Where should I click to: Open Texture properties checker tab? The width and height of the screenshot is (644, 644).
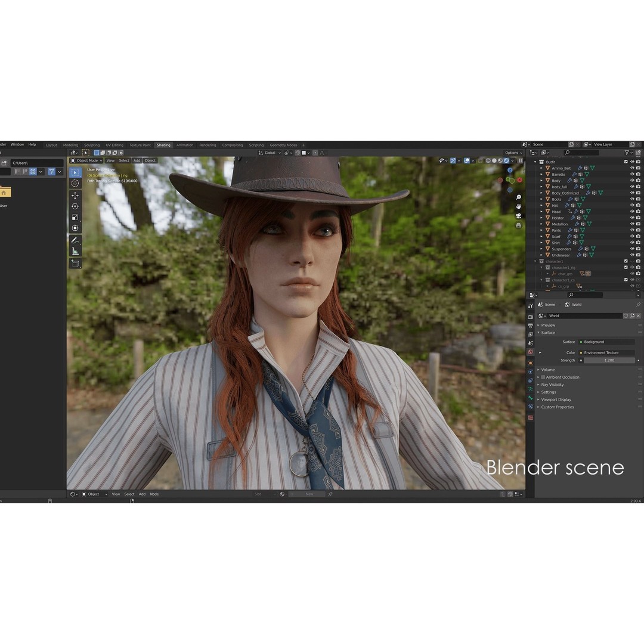[530, 417]
